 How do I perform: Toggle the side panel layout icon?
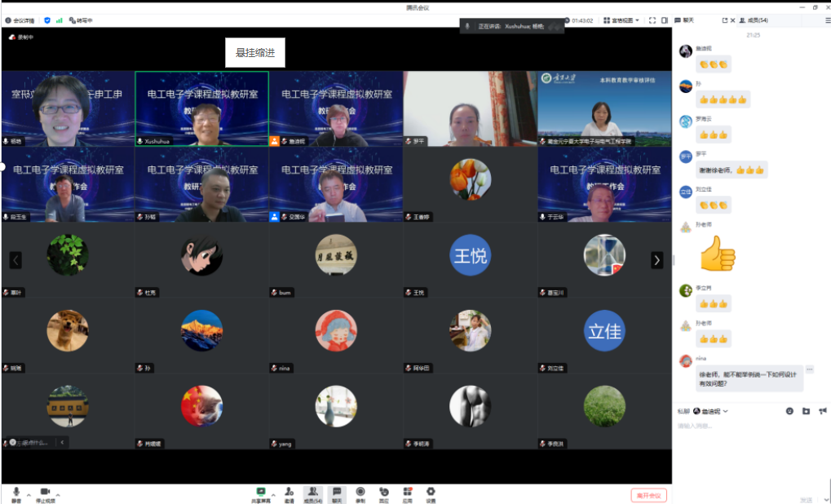tap(665, 20)
